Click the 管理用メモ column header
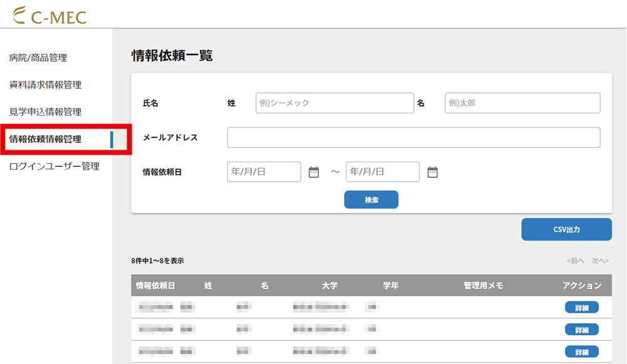Screen dimensions: 627x364 tap(483, 286)
